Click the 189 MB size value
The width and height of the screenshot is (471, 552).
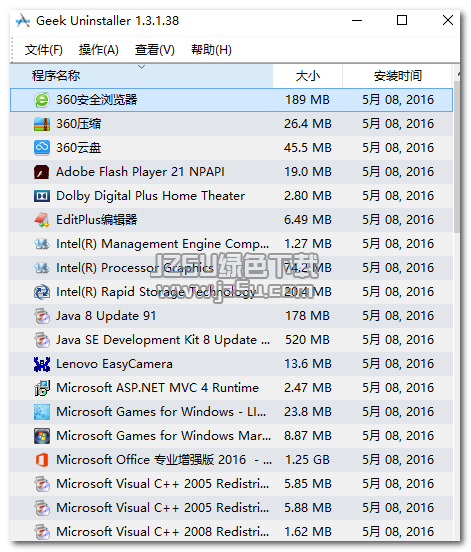point(307,100)
